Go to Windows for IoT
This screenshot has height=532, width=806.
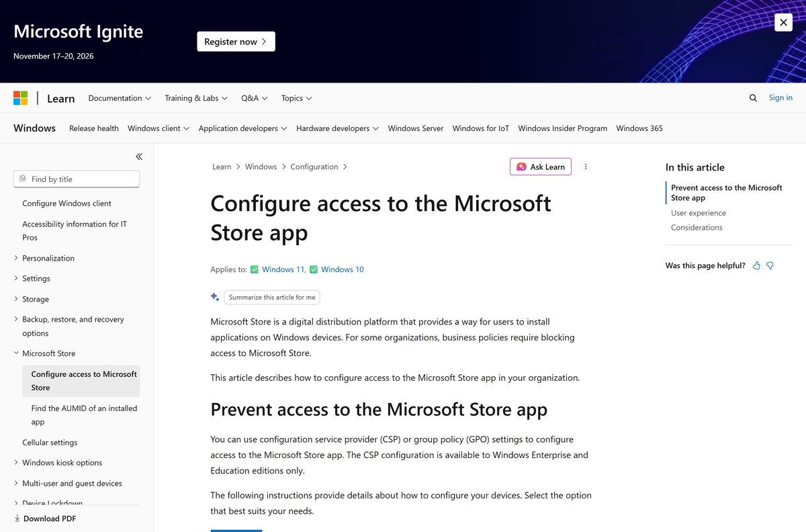point(481,128)
